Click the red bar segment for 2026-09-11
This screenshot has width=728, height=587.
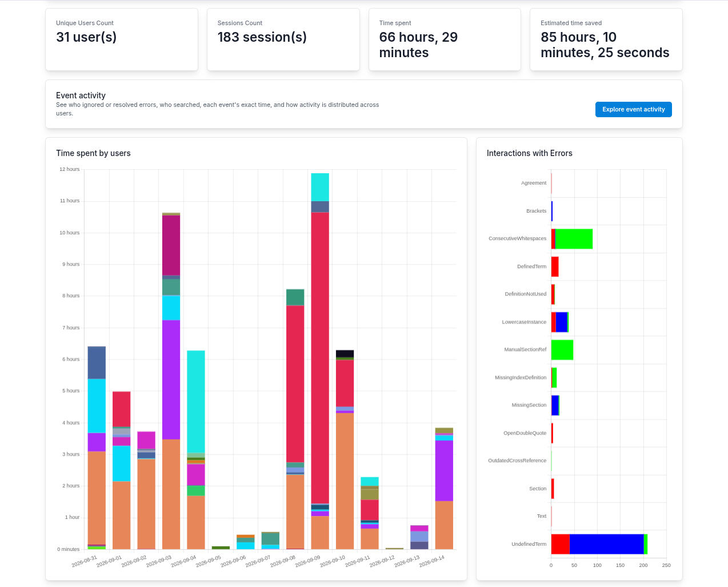(370, 510)
